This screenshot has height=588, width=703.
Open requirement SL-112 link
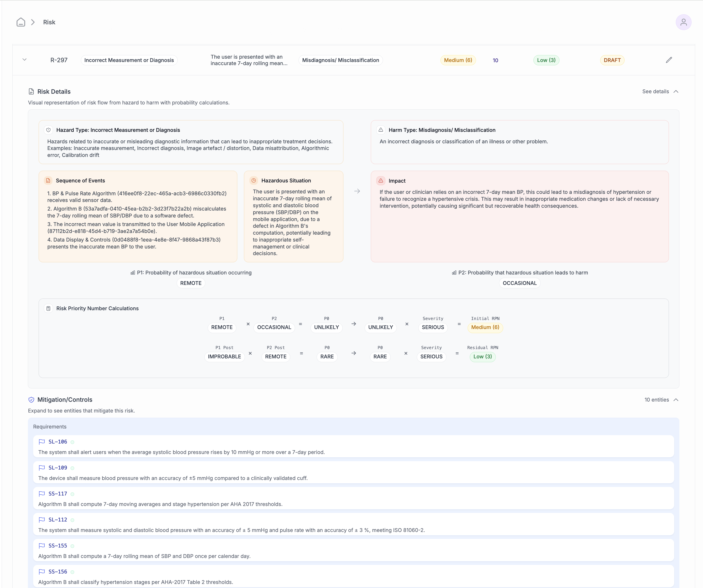(x=57, y=520)
